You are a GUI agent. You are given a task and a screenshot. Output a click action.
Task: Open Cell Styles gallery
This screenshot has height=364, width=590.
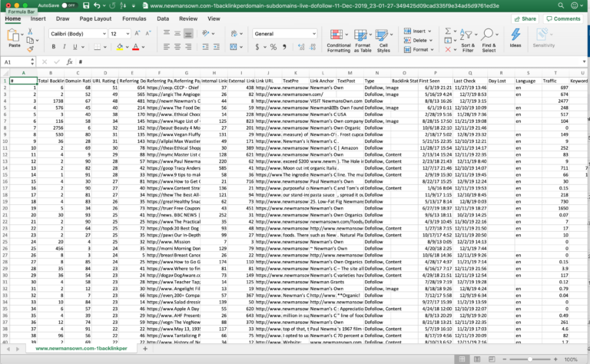click(383, 40)
